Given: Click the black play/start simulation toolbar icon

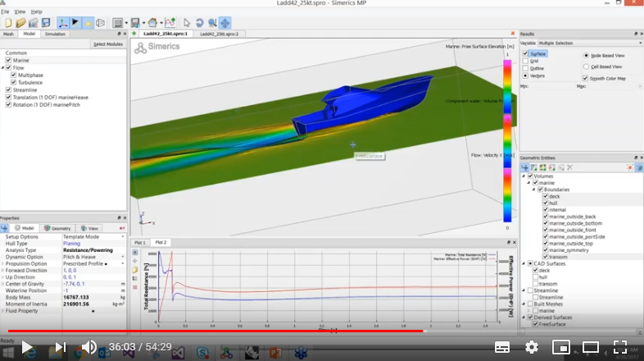Looking at the screenshot, I should click(x=75, y=23).
